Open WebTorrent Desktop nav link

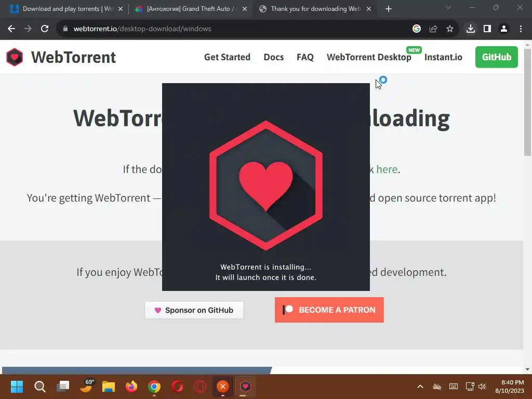click(x=369, y=57)
